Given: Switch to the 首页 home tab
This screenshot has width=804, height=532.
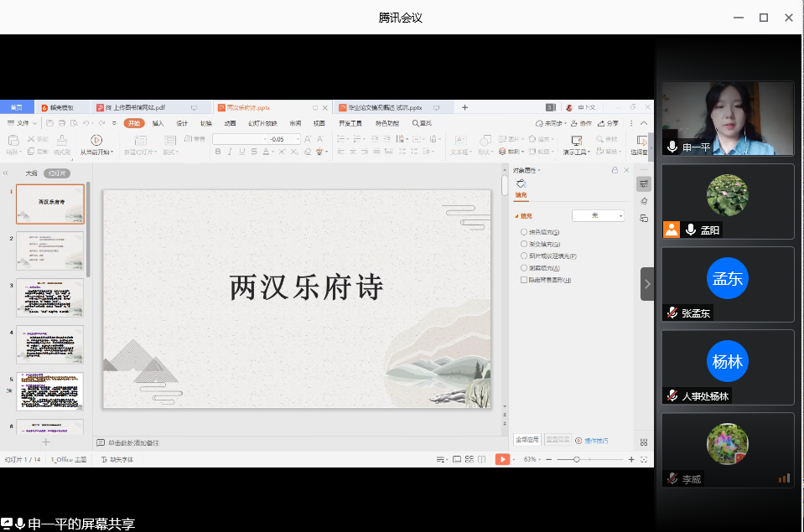Looking at the screenshot, I should 17,107.
